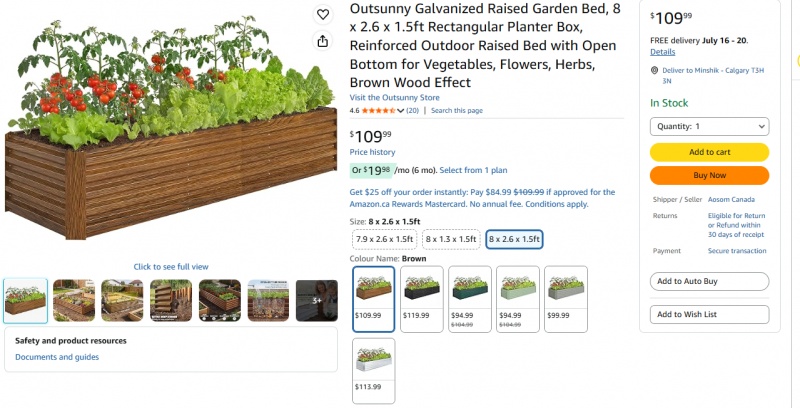This screenshot has width=800, height=408.
Task: Choose the white colour swatch at $113.99
Action: 373,371
